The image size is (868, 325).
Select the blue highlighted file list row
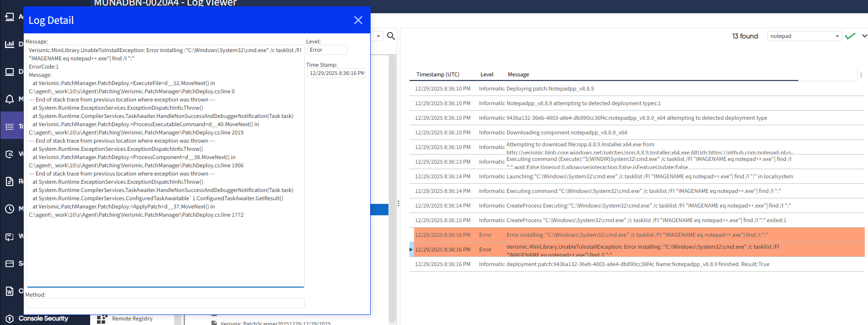click(379, 209)
